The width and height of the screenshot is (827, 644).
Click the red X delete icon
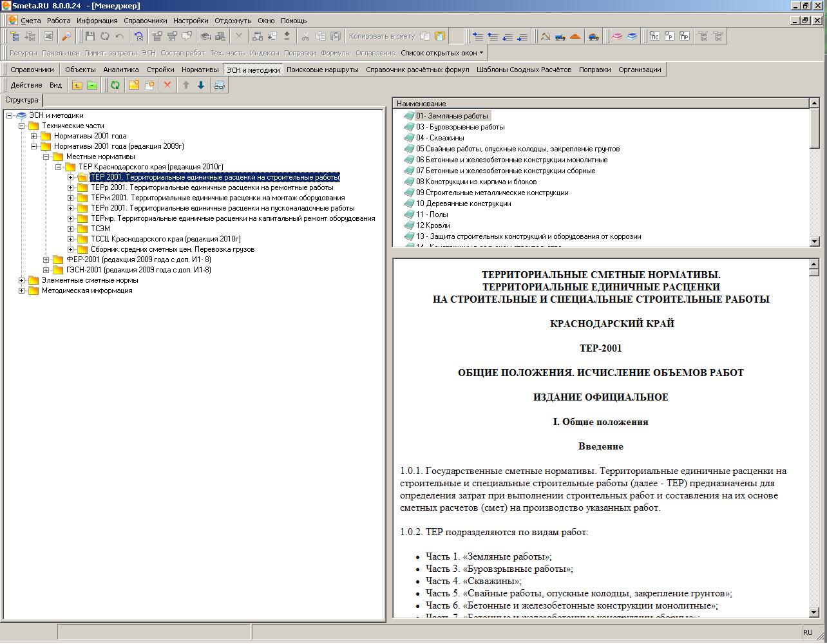point(167,85)
